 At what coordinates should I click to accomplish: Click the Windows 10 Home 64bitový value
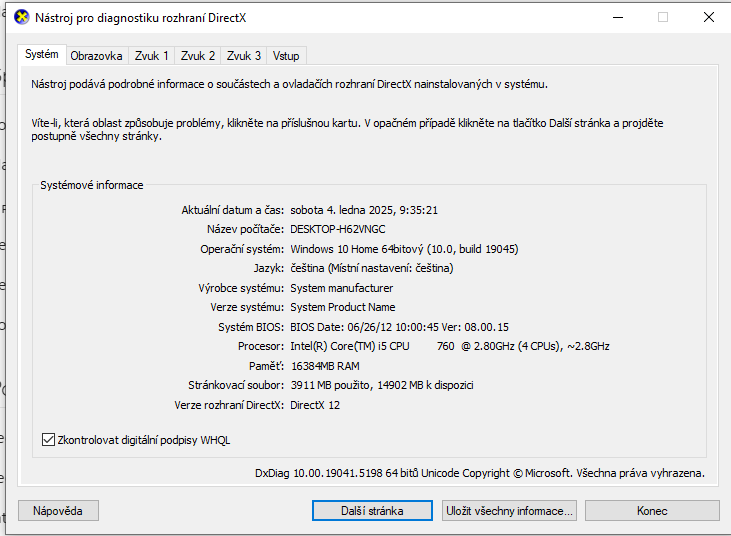404,249
